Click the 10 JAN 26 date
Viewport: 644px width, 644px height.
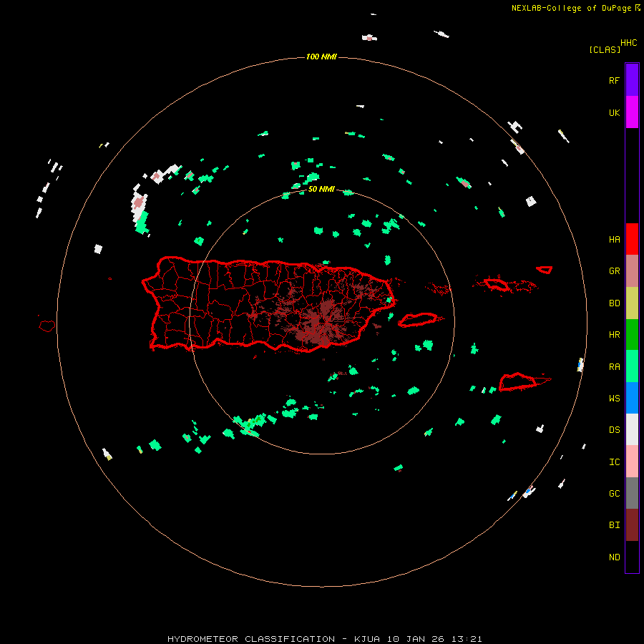(416, 639)
